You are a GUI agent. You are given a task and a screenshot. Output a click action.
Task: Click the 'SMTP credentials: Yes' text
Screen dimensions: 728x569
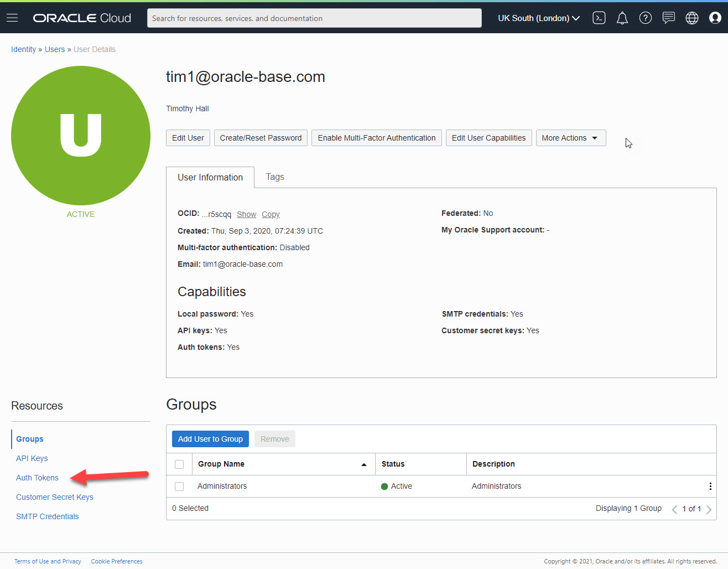point(482,314)
